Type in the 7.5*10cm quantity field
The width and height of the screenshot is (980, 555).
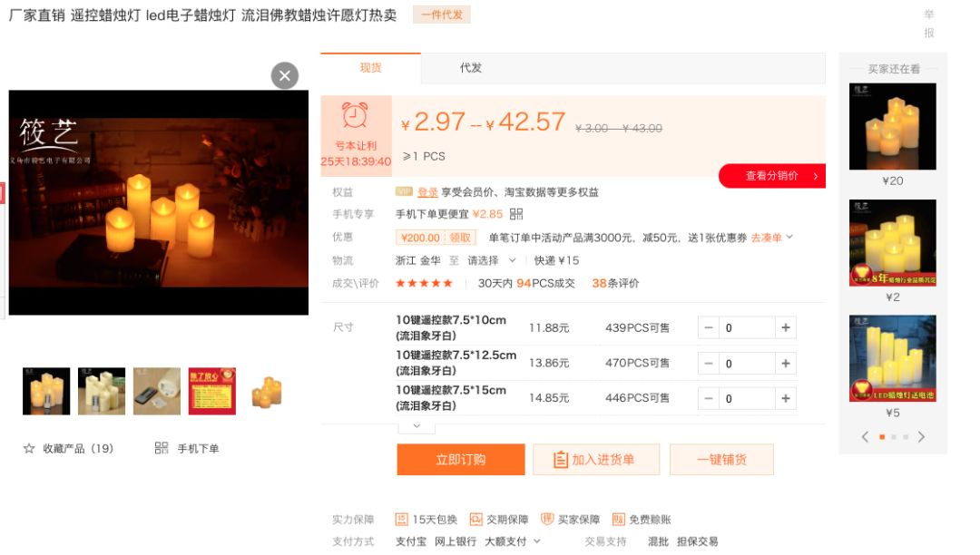pyautogui.click(x=746, y=328)
